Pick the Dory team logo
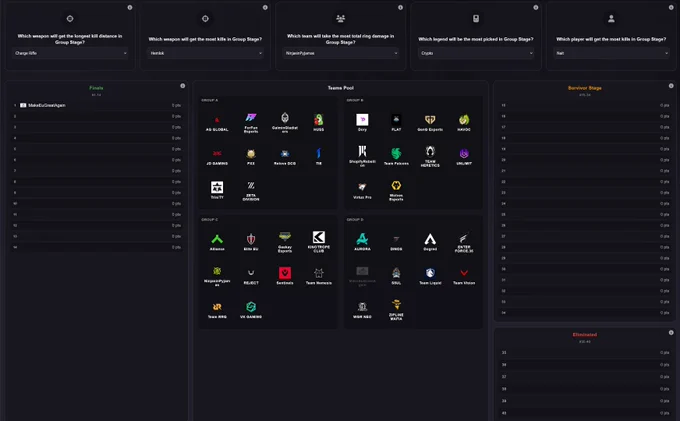This screenshot has height=421, width=680. pyautogui.click(x=362, y=120)
